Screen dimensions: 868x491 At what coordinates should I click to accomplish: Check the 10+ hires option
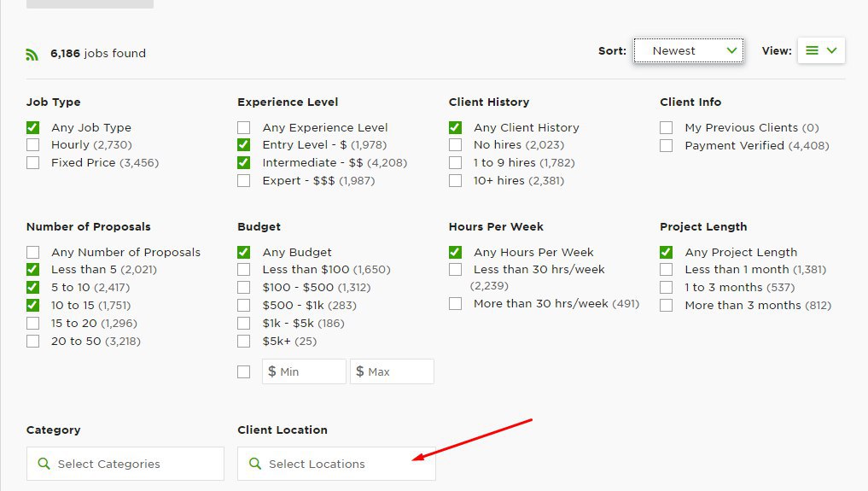tap(455, 180)
